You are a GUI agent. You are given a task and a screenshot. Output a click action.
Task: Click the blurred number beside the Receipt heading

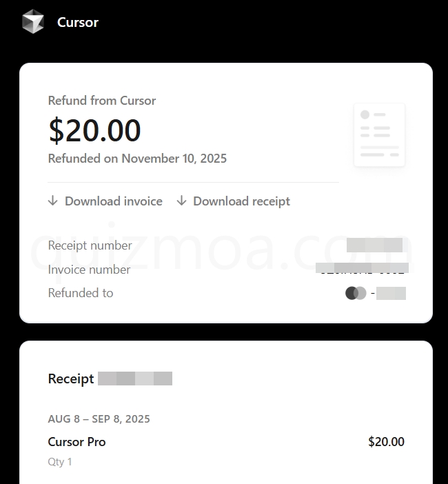pos(135,379)
